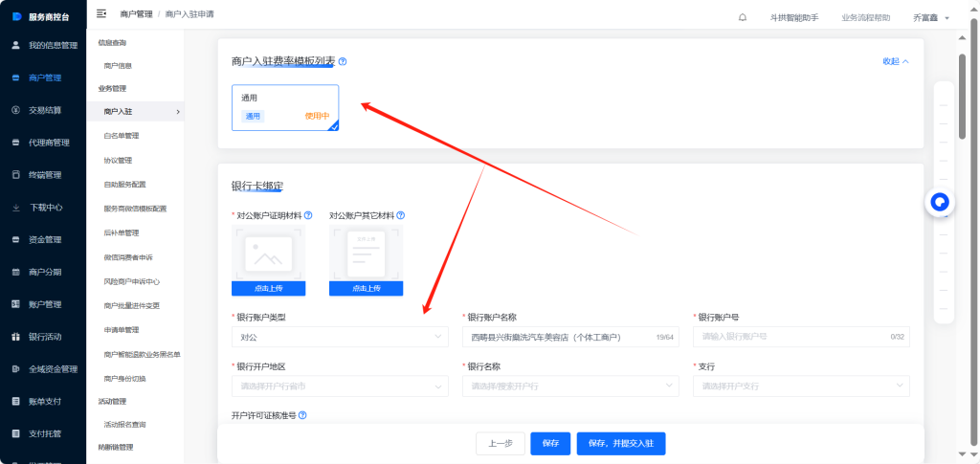
Task: Click the 下载中心 download icon
Action: [16, 208]
